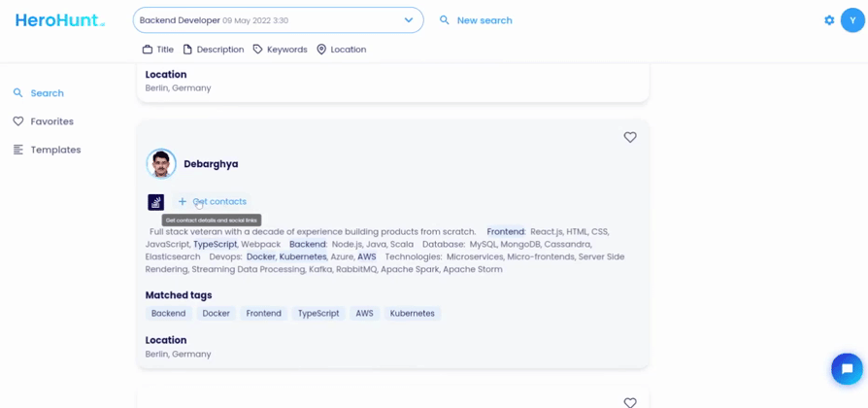The width and height of the screenshot is (868, 408).
Task: Open the chat support bubble
Action: [x=847, y=369]
